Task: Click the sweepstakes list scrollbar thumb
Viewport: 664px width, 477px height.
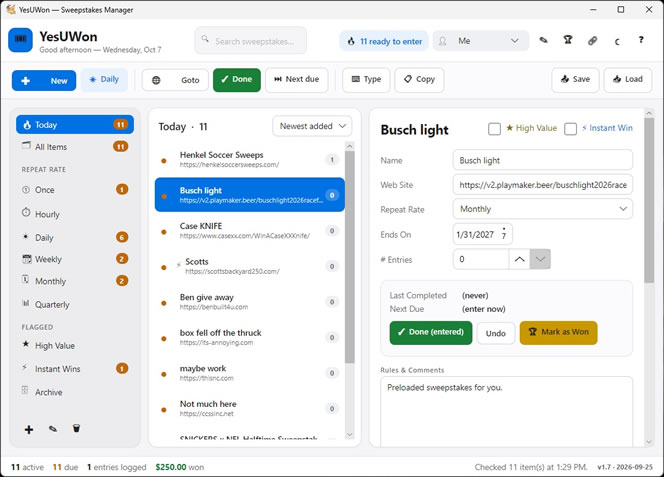Action: (349, 257)
